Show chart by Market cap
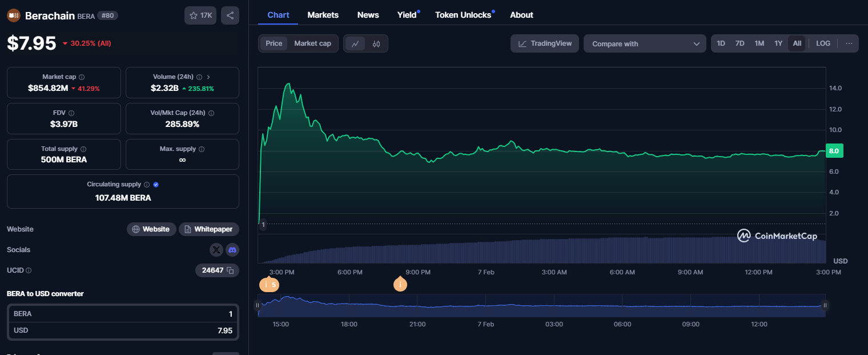 pos(312,43)
